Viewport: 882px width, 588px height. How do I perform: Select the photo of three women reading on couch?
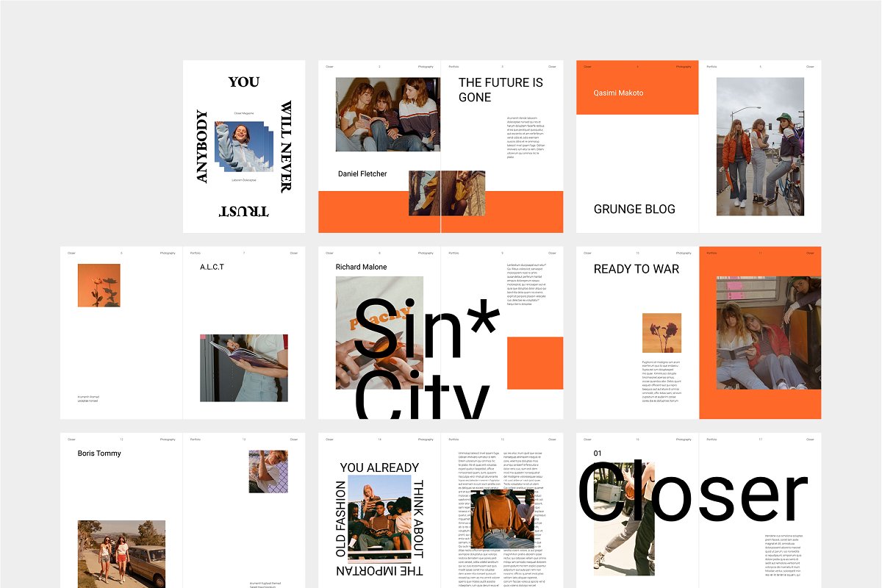tap(387, 115)
